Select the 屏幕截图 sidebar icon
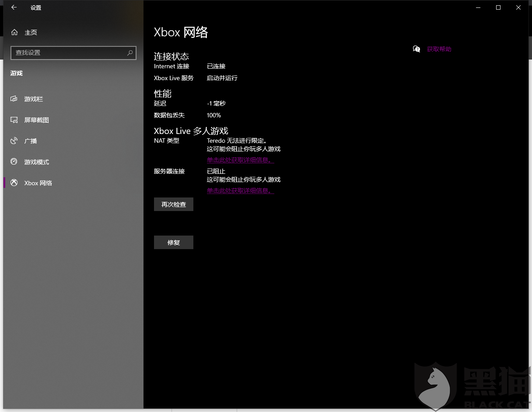 (14, 120)
